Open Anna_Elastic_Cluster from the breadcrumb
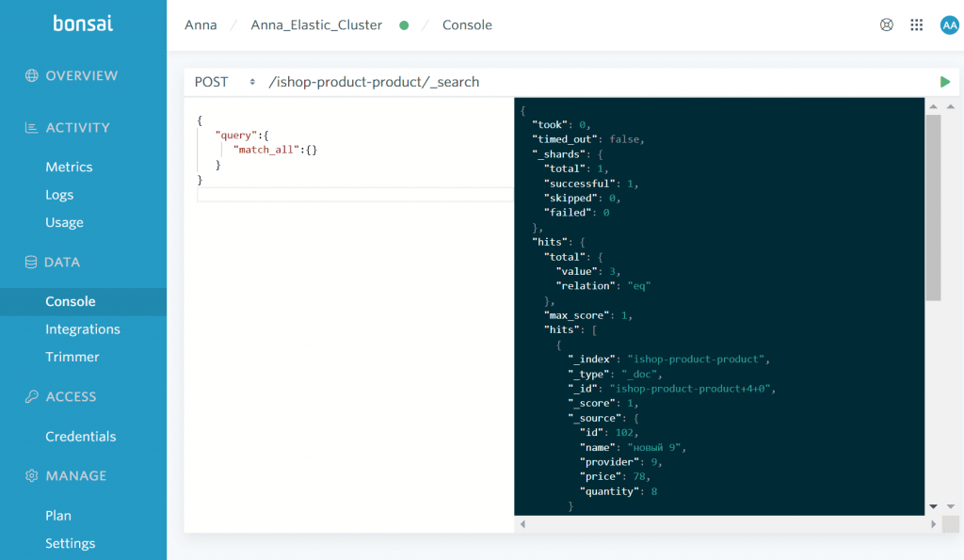The height and width of the screenshot is (560, 964). [315, 24]
